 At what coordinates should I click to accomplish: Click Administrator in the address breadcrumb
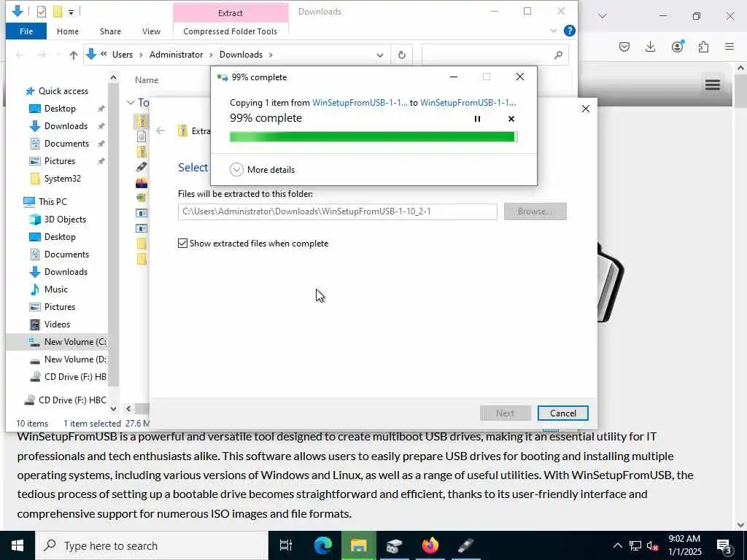(177, 55)
